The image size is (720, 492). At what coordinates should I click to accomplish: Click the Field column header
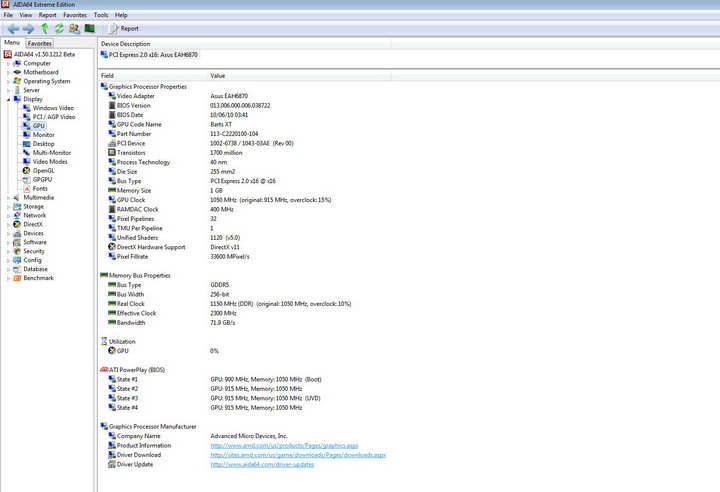click(153, 76)
